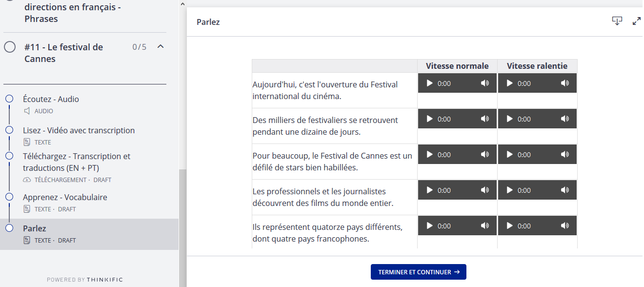
Task: Click 'Terminer et continuer' button
Action: (x=418, y=272)
